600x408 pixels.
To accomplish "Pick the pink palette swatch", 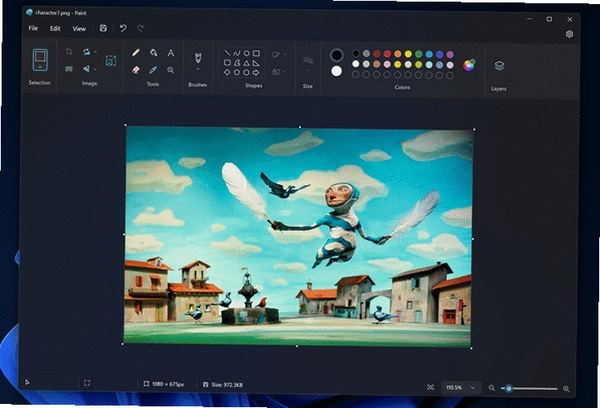I will 387,64.
